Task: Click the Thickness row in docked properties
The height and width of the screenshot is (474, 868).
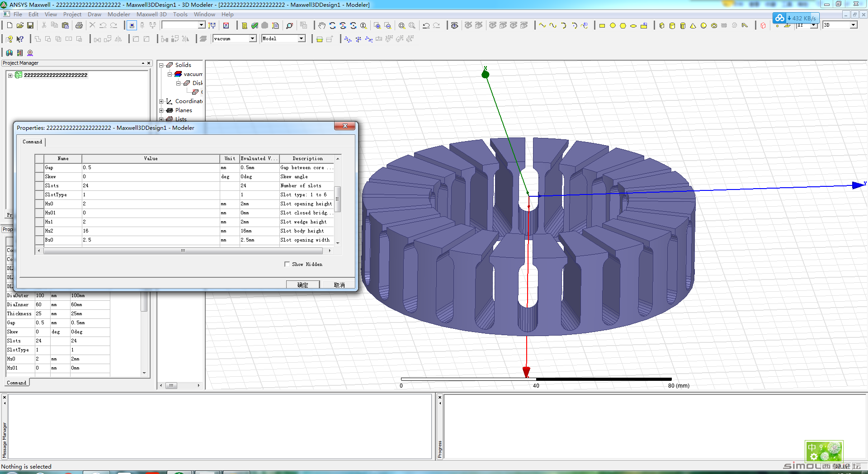Action: (x=58, y=314)
